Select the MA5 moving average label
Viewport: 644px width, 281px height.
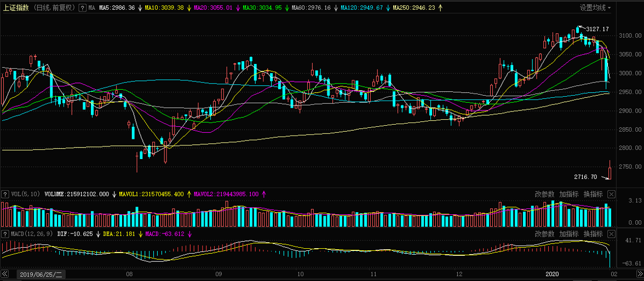click(x=117, y=8)
